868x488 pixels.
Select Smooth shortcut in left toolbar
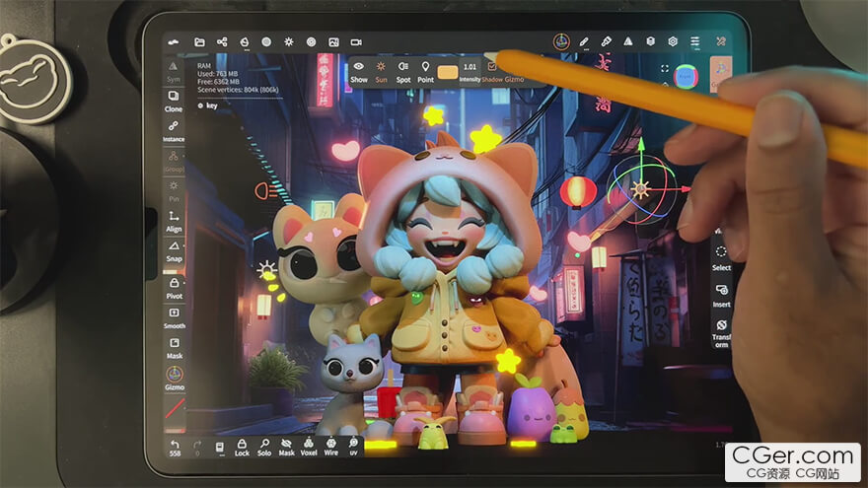pos(175,318)
